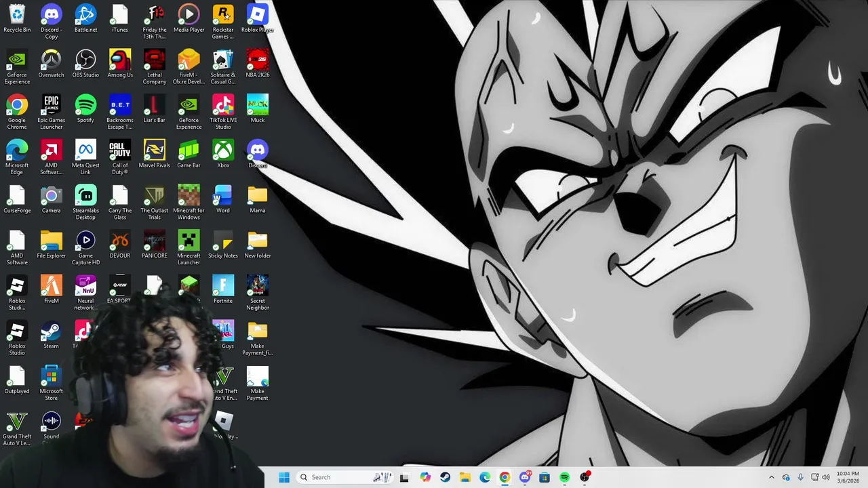Viewport: 868px width, 488px height.
Task: Open the iTunes desktop shortcut
Action: [120, 18]
